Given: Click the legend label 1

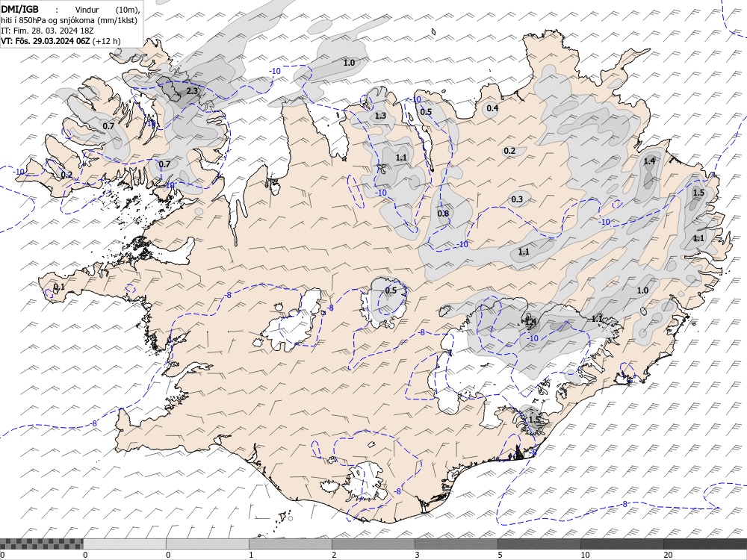Looking at the screenshot, I should pos(251,555).
